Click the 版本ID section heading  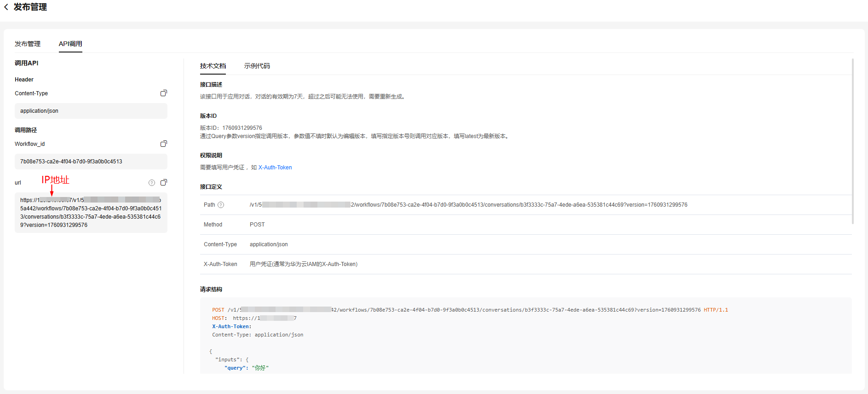[208, 116]
